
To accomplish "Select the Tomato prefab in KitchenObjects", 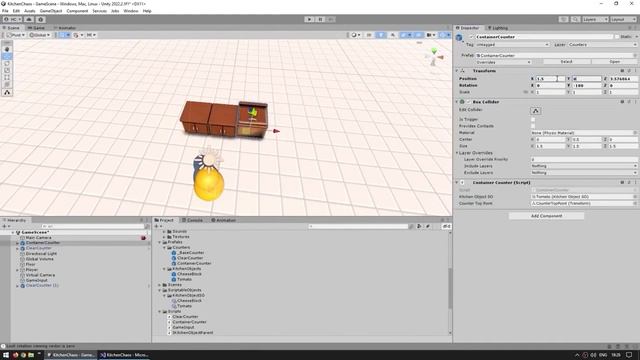I will [184, 279].
